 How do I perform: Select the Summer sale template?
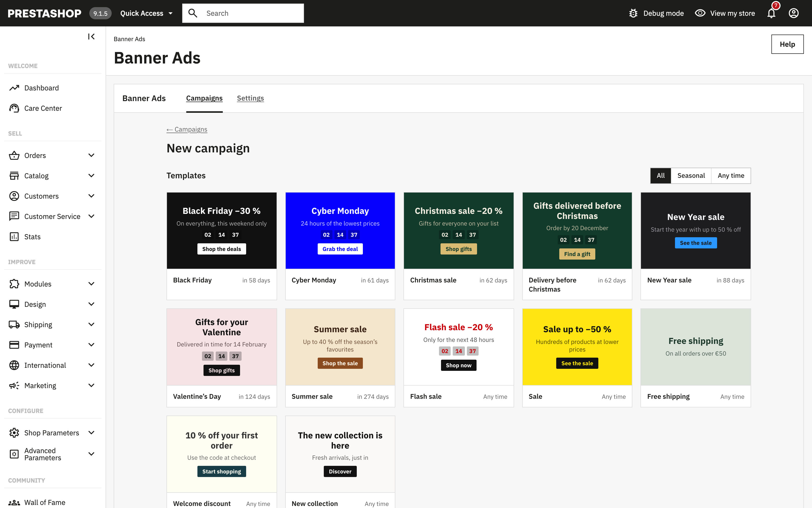coord(340,358)
